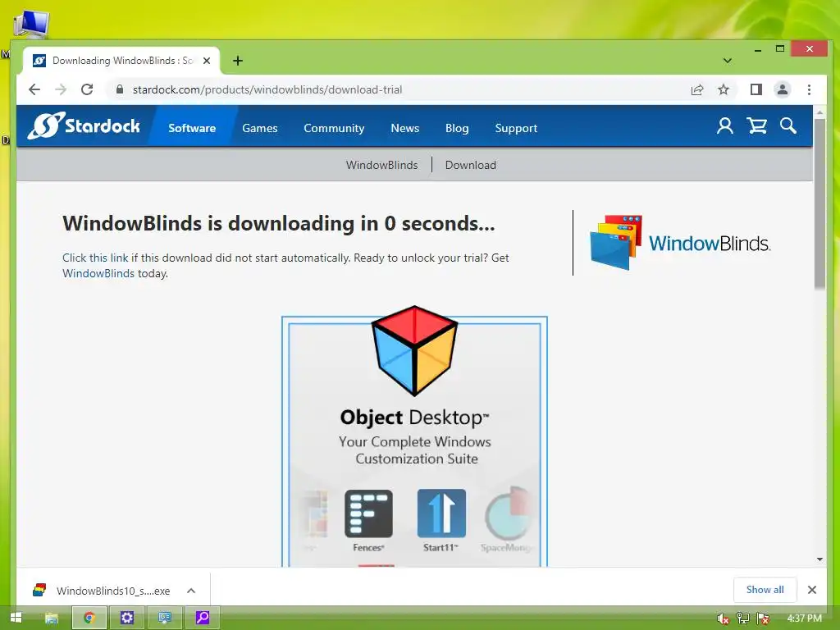Image resolution: width=840 pixels, height=630 pixels.
Task: Open the Community menu
Action: pos(334,128)
